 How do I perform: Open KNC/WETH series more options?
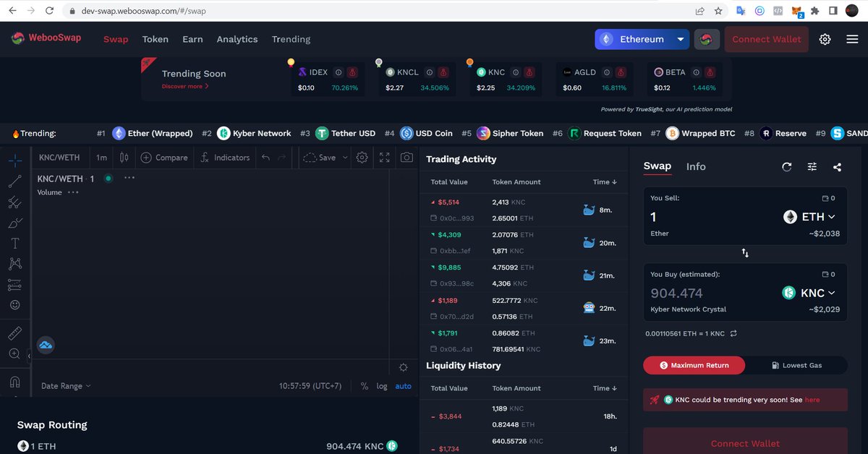[x=129, y=178]
